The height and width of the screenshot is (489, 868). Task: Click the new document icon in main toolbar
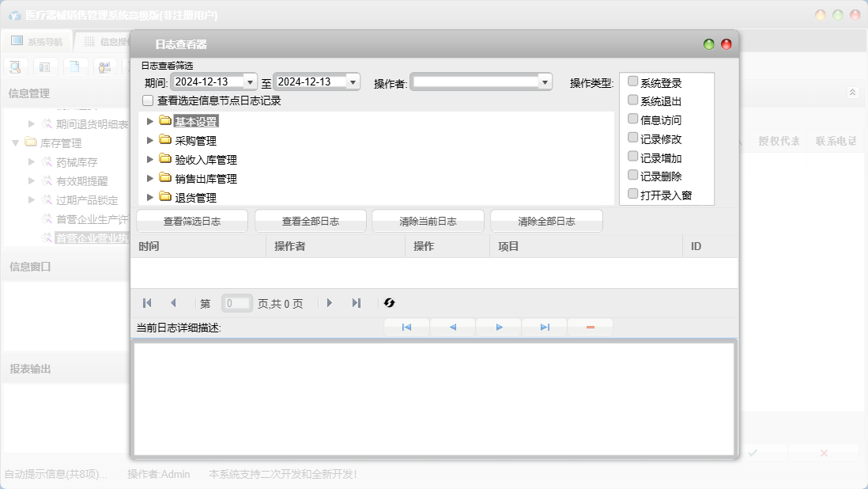pyautogui.click(x=75, y=67)
